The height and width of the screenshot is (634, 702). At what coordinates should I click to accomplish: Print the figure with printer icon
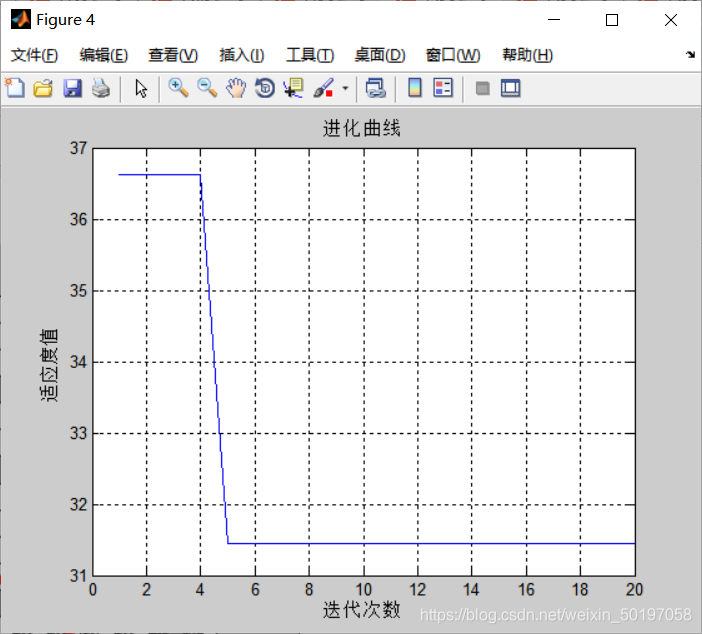(x=101, y=88)
